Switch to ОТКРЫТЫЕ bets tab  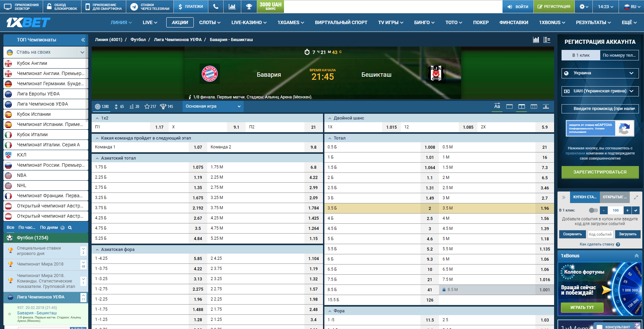click(x=614, y=197)
